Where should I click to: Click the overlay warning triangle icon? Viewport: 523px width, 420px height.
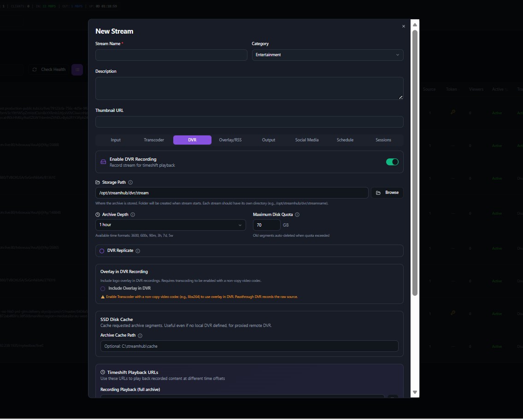(103, 297)
